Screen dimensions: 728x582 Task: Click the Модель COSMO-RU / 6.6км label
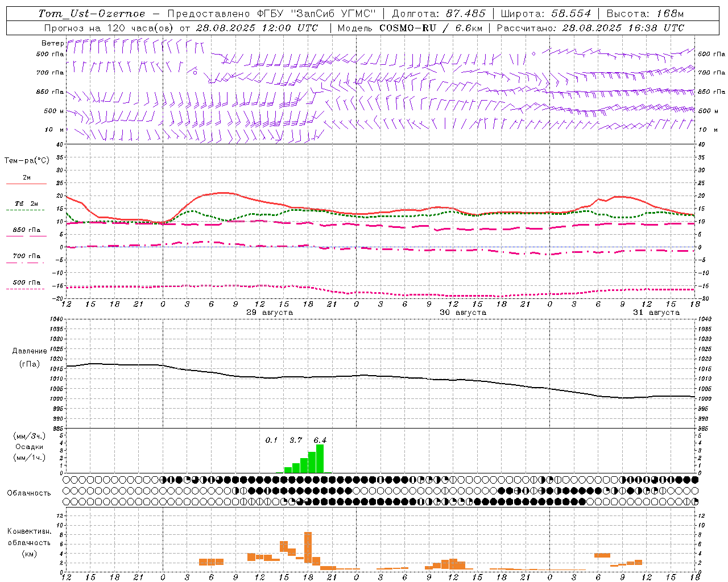click(x=410, y=28)
